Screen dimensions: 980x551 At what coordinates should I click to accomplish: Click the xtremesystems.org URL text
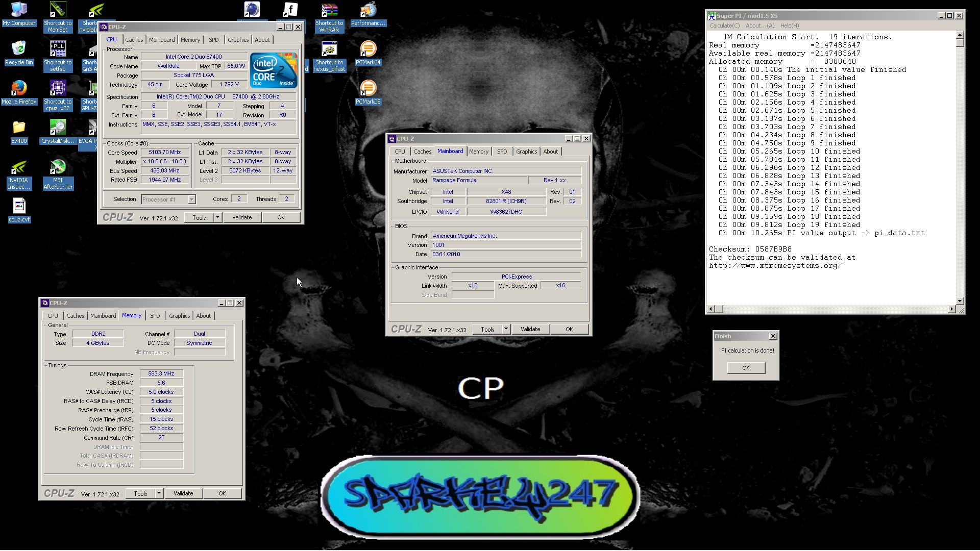(775, 266)
